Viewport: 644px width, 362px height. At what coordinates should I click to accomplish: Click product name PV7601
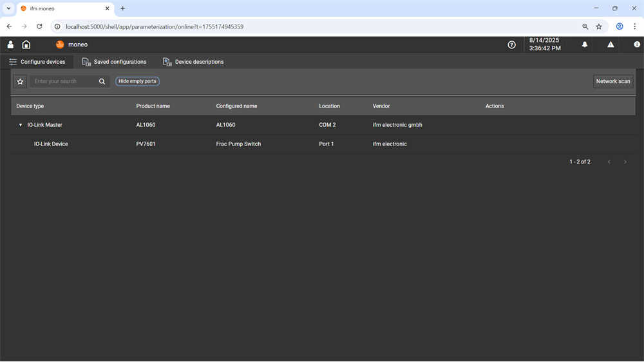click(x=146, y=144)
